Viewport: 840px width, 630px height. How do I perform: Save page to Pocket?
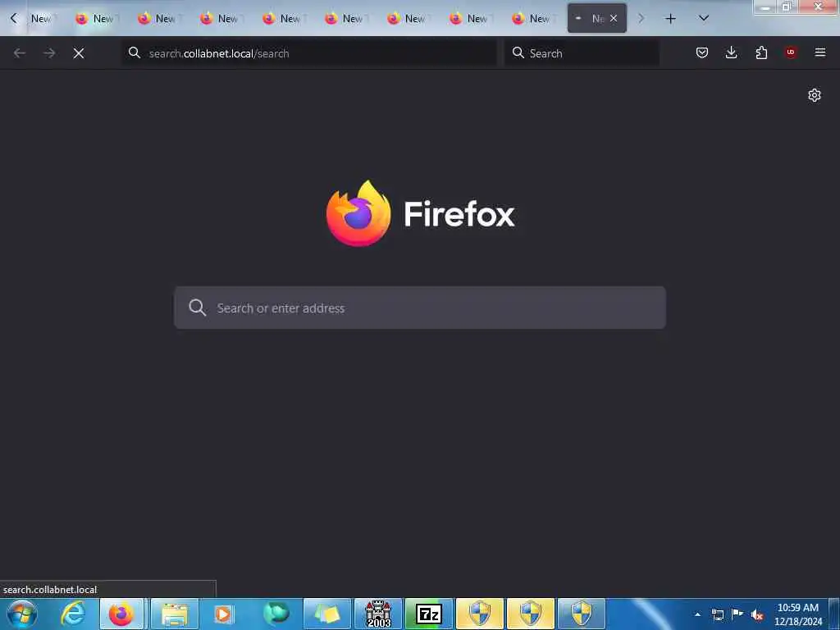[702, 52]
